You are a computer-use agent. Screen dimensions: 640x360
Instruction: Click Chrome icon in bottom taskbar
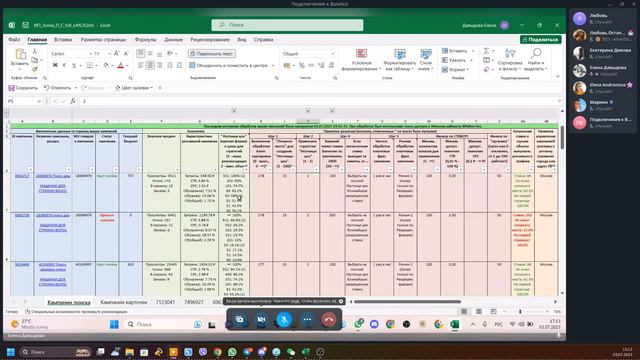217,352
